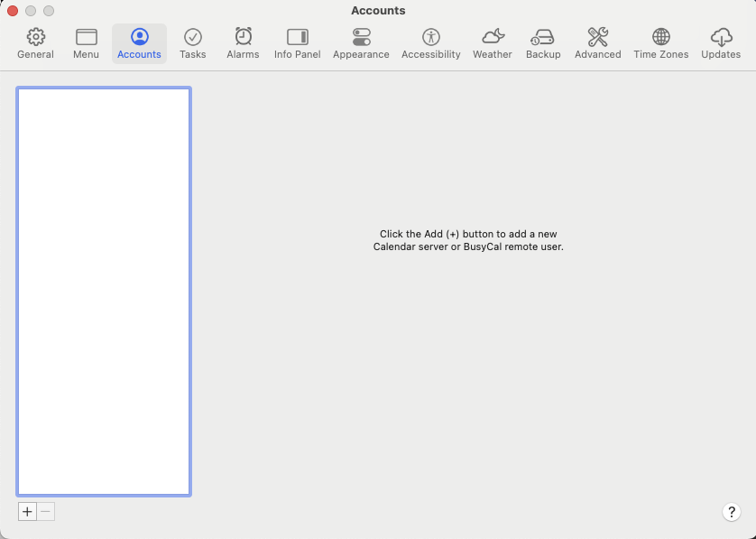
Task: Open the Accessibility preferences
Action: (430, 43)
